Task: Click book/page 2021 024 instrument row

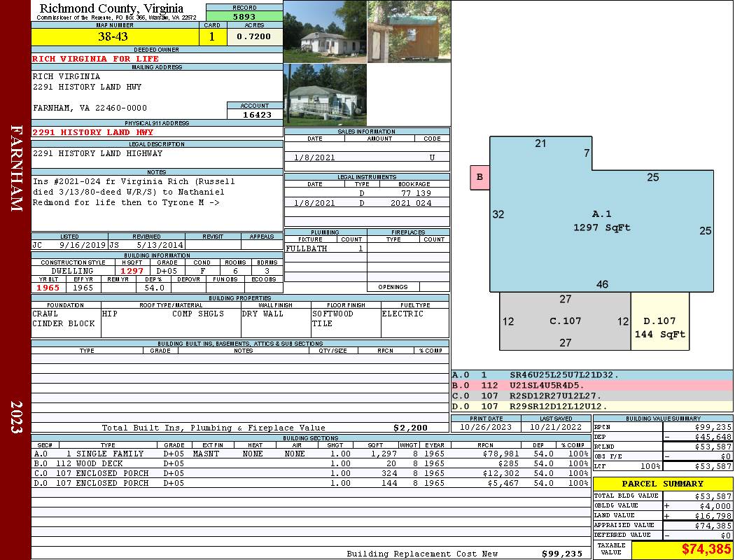Action: 367,203
